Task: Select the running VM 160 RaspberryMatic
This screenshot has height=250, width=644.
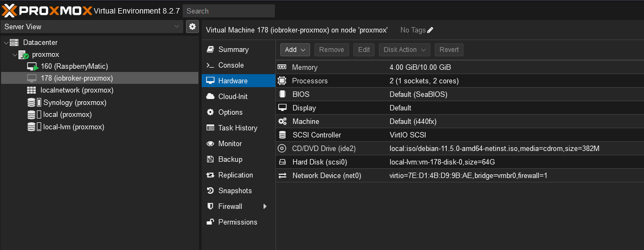Action: [x=74, y=67]
